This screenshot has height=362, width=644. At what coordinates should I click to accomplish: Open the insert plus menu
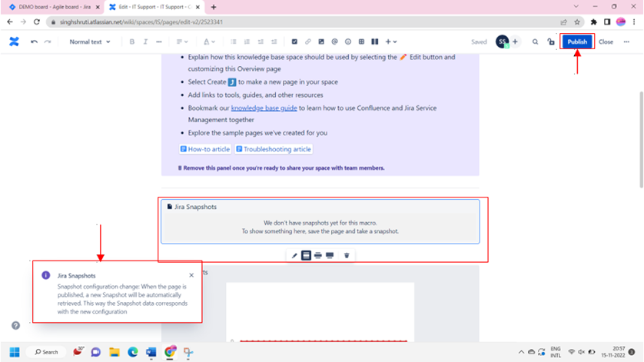point(391,42)
